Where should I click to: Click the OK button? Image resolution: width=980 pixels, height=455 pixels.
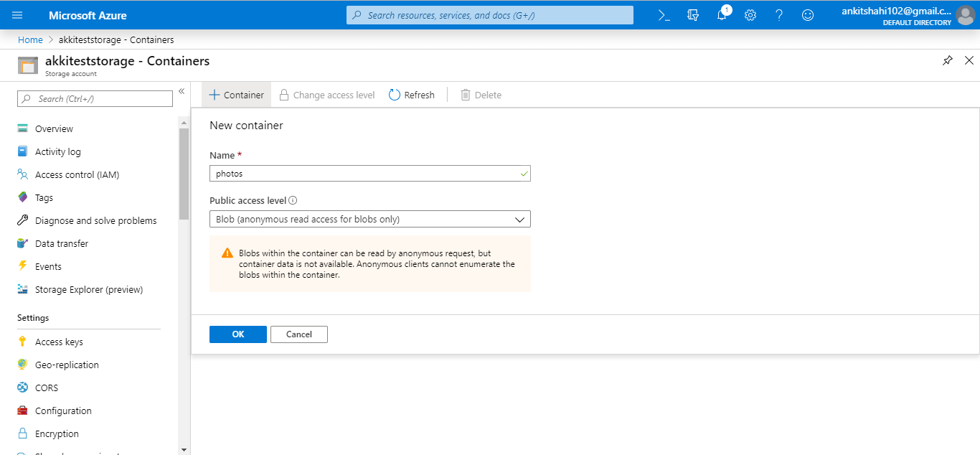(x=237, y=334)
